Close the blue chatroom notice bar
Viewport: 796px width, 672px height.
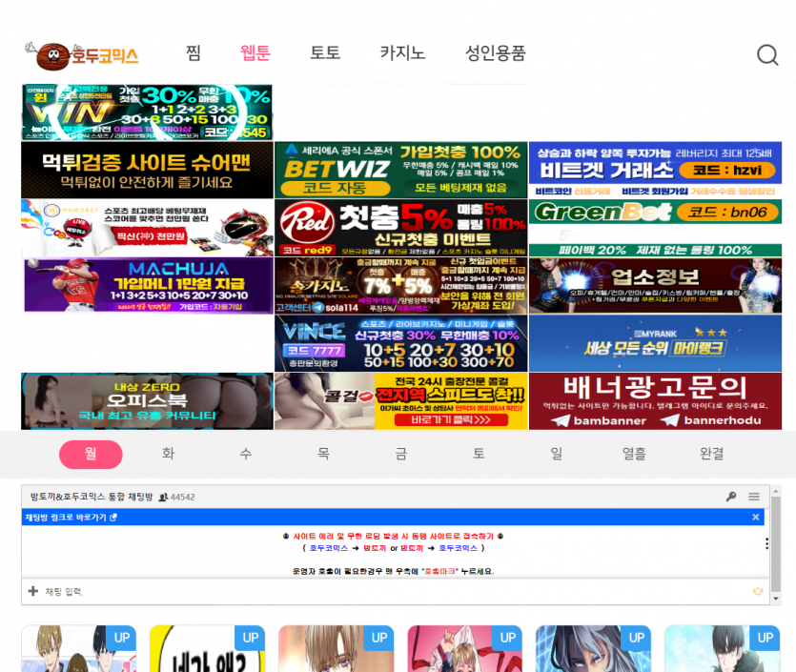coord(756,518)
